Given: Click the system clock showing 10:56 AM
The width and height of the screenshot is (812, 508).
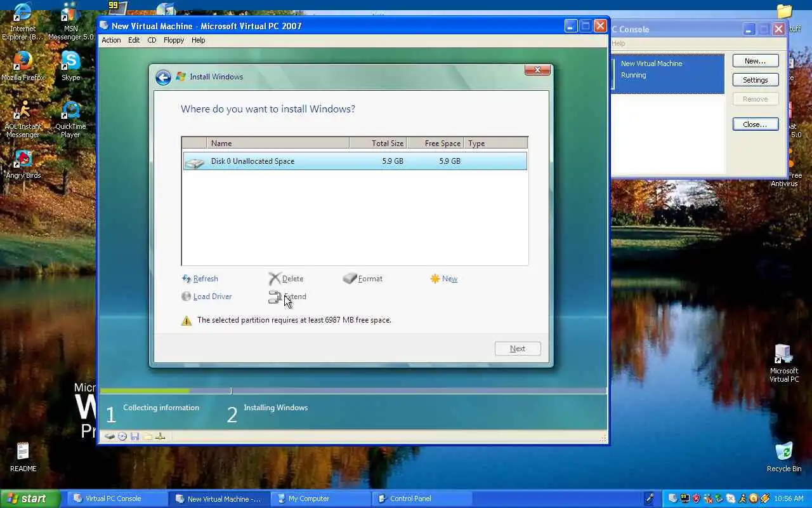Looking at the screenshot, I should (789, 498).
